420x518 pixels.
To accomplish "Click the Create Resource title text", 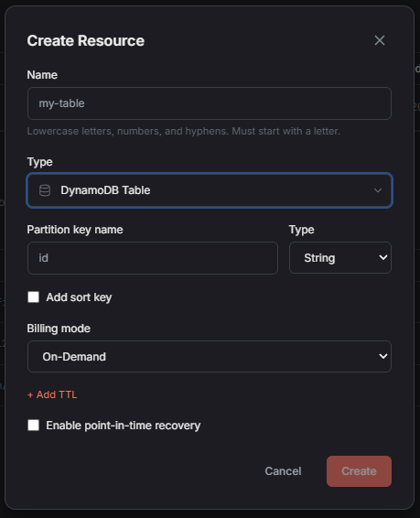I will tap(86, 40).
